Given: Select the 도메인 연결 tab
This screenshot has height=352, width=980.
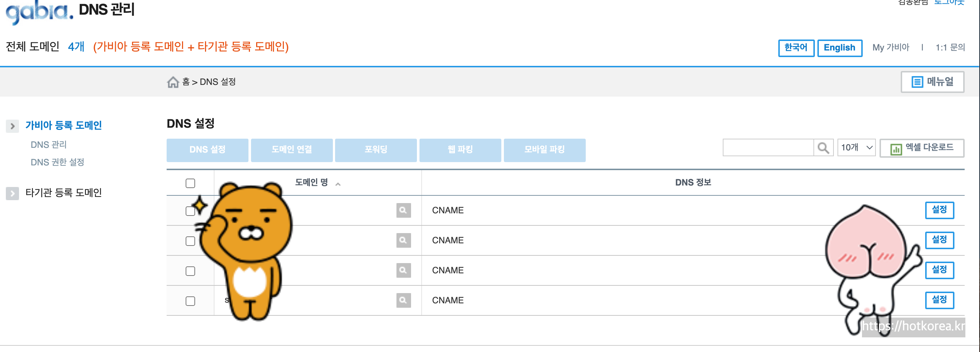Looking at the screenshot, I should [x=292, y=150].
